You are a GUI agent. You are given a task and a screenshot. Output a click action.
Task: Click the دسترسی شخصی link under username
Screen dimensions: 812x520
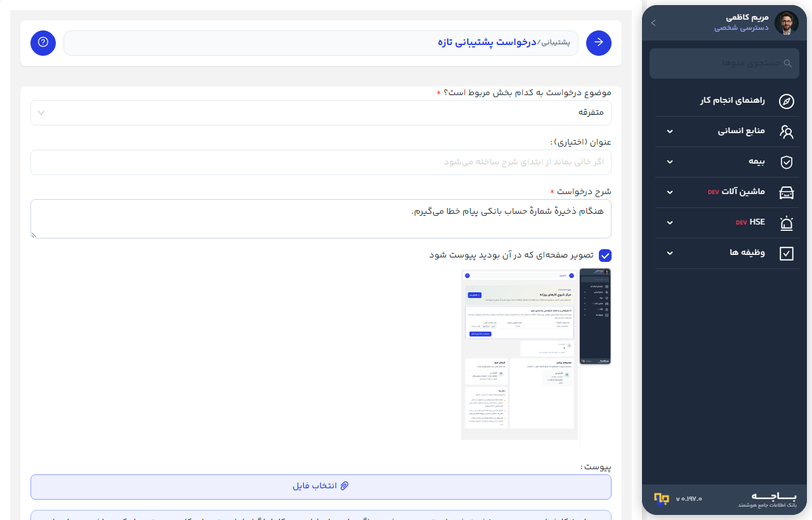pos(742,28)
